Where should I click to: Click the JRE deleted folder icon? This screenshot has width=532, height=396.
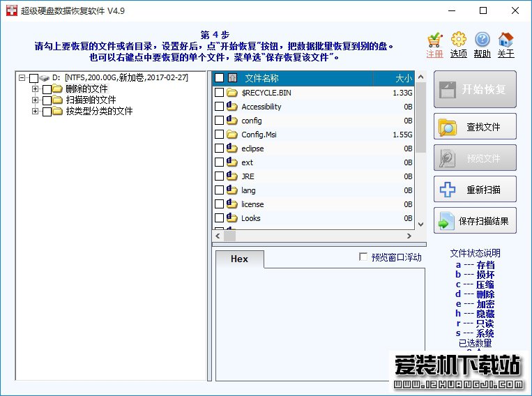[x=232, y=176]
